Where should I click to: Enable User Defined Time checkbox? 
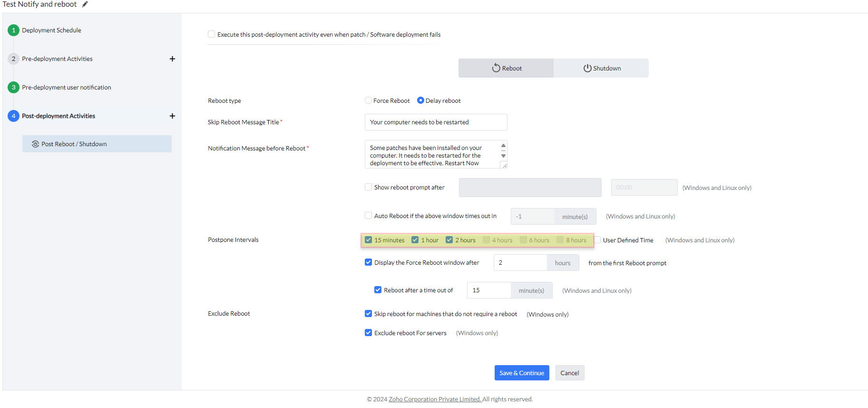coord(597,240)
